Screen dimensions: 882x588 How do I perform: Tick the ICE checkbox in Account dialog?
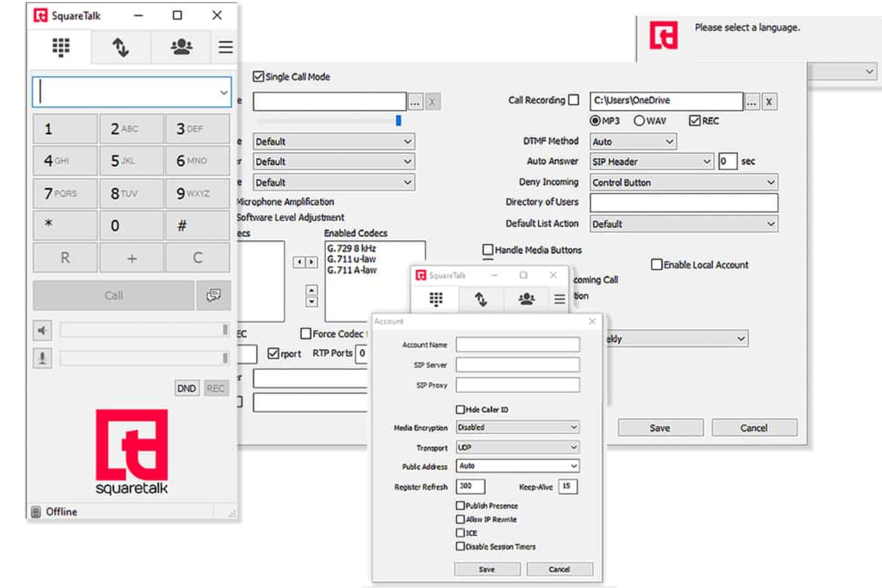click(x=460, y=533)
